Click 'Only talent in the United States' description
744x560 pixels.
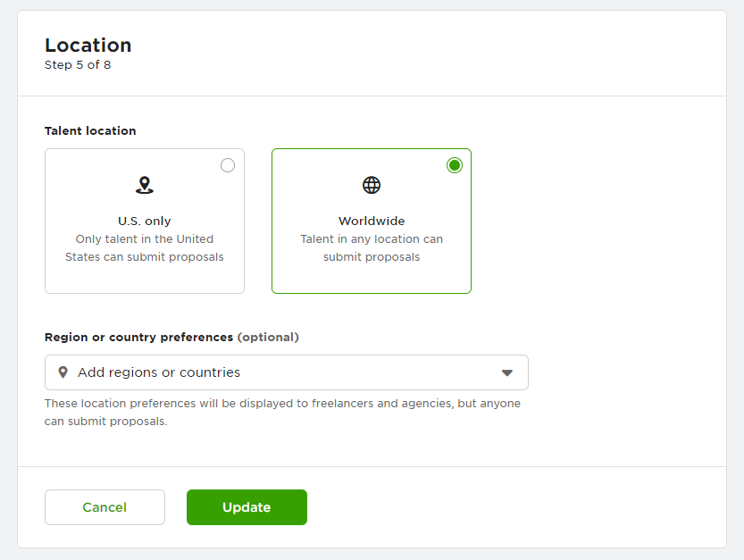145,248
